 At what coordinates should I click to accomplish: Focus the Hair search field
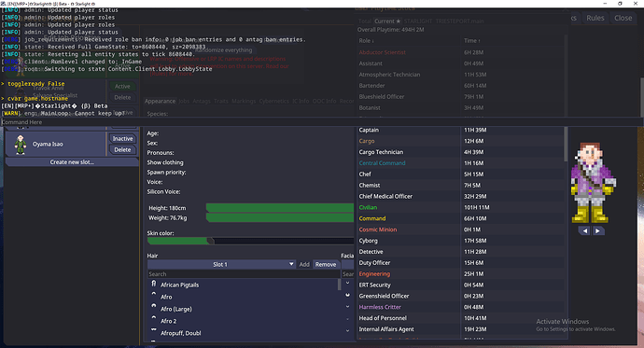point(244,274)
